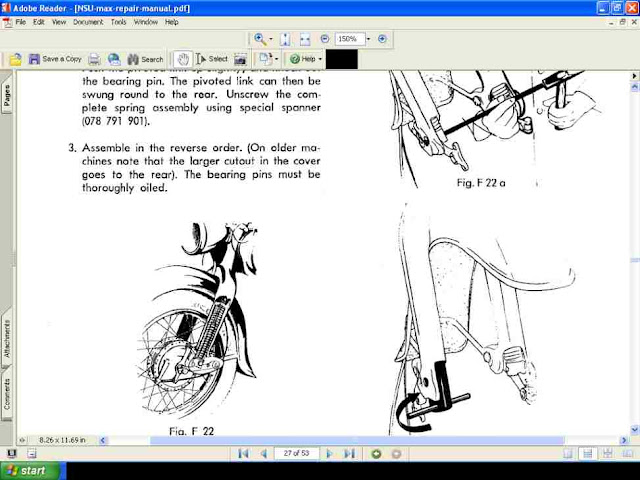Activate the Select text tool
The image size is (640, 480).
coord(211,59)
